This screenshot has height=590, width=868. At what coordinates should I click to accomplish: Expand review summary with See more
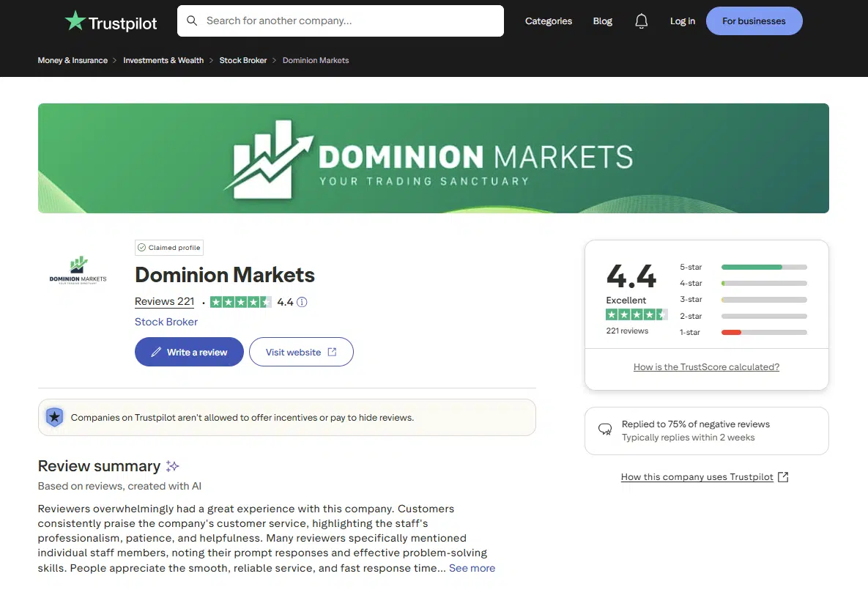(x=472, y=568)
